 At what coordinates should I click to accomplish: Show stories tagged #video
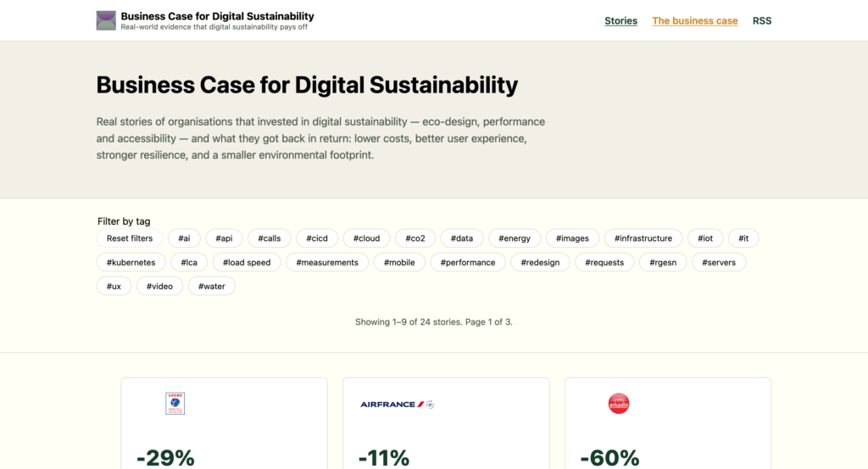tap(159, 286)
